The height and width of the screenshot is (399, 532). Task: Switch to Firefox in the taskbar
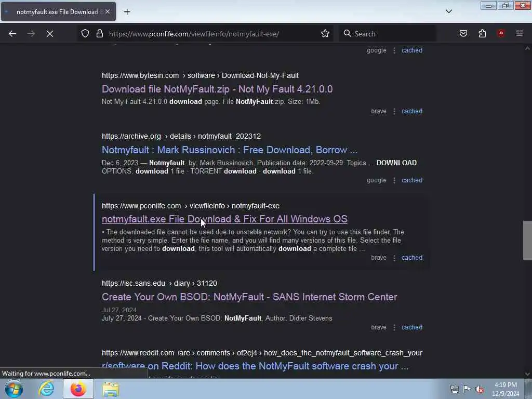(x=78, y=389)
